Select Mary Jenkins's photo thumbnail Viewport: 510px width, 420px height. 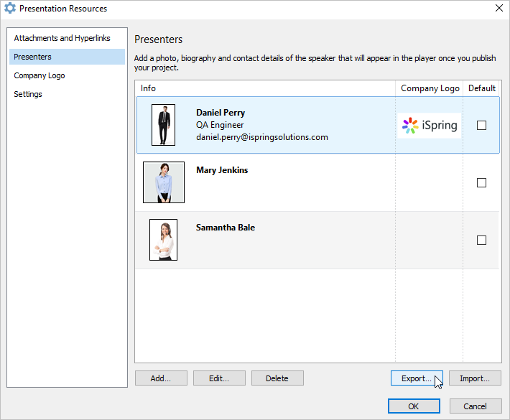click(x=164, y=182)
